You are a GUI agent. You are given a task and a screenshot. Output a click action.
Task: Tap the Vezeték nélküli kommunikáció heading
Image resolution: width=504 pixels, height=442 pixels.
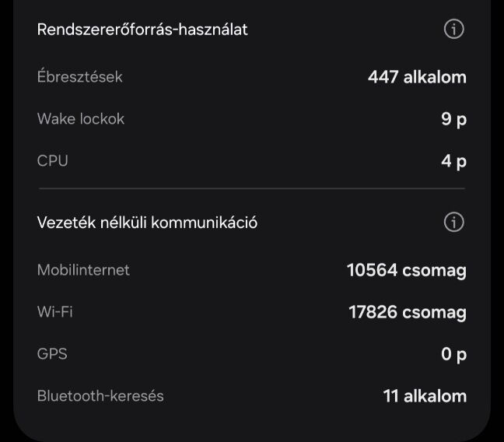147,223
